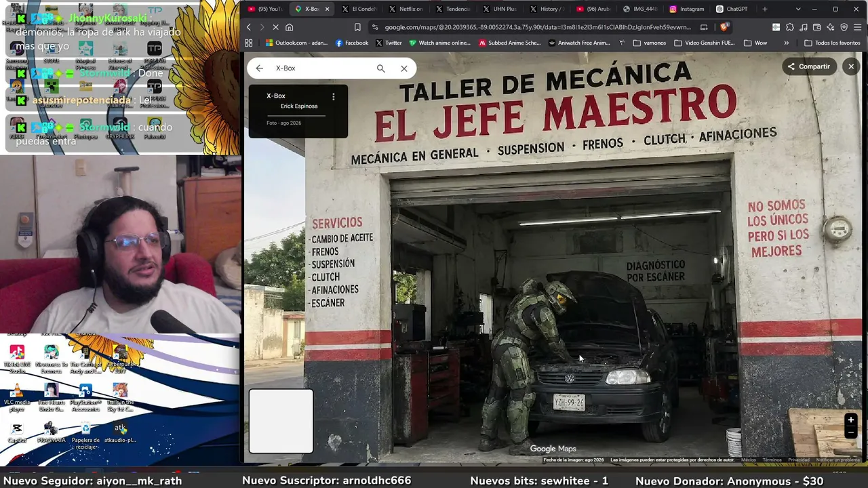
Task: Click into the X-Box search field
Action: [323, 68]
